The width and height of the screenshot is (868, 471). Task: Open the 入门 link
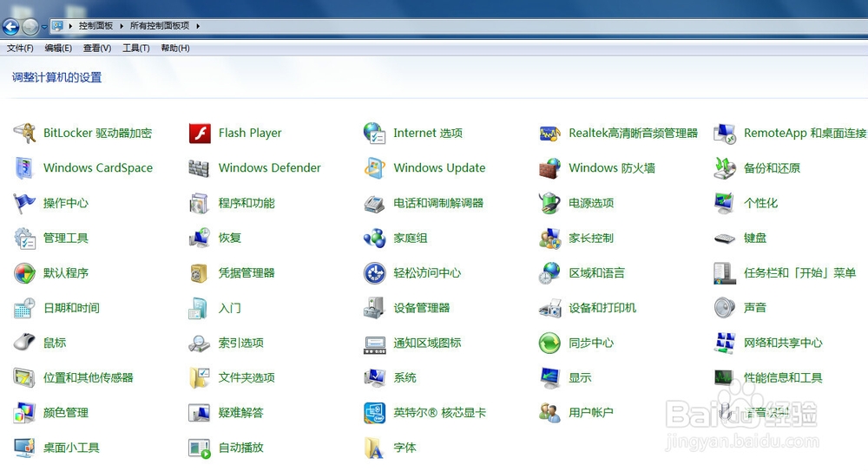(230, 308)
